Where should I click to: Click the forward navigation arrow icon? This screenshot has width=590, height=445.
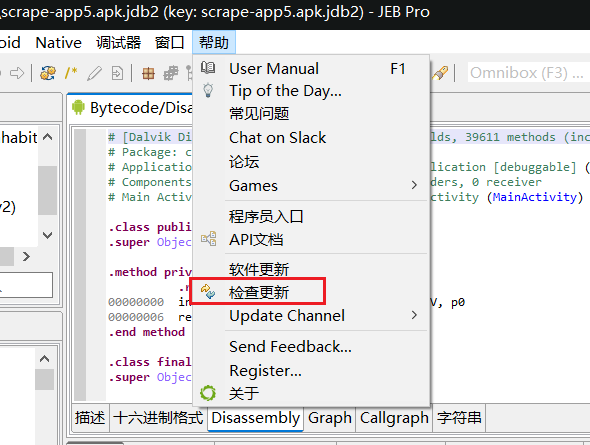click(x=17, y=73)
